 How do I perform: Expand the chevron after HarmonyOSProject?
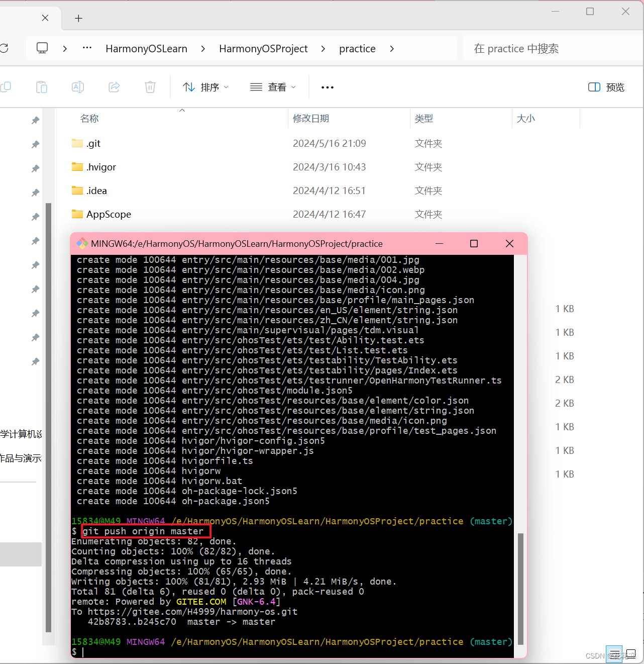(323, 49)
